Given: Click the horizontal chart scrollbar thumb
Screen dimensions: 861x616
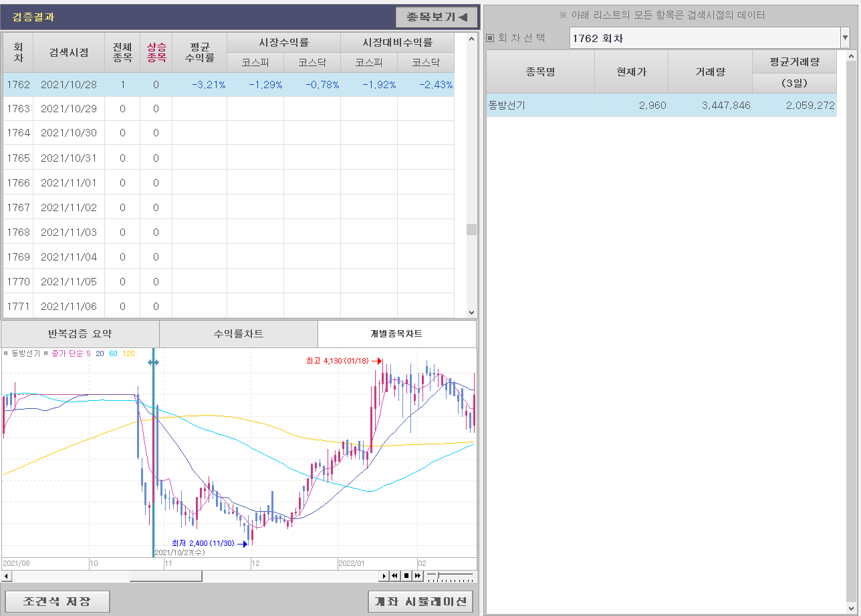Looking at the screenshot, I should point(166,576).
